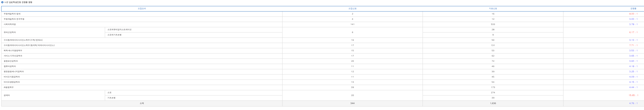Select the '사회과학계열' row name
This screenshot has height=110, width=644.
tap(10, 24)
